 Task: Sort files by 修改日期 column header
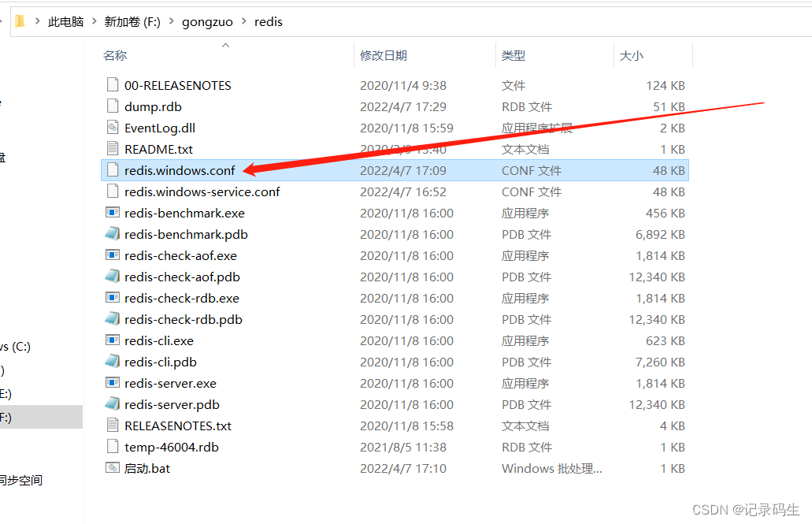click(x=384, y=55)
